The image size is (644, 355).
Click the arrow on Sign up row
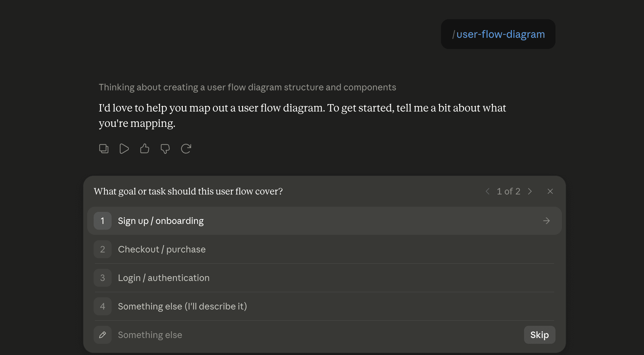coord(547,221)
